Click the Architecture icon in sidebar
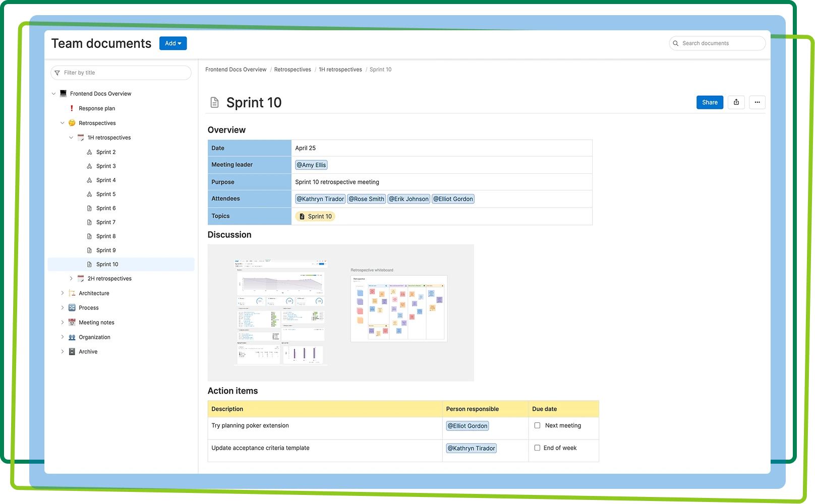The width and height of the screenshot is (815, 504). [x=72, y=293]
